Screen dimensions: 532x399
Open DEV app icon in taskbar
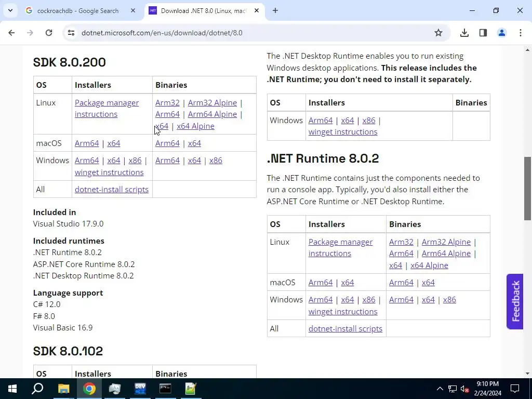pos(140,389)
